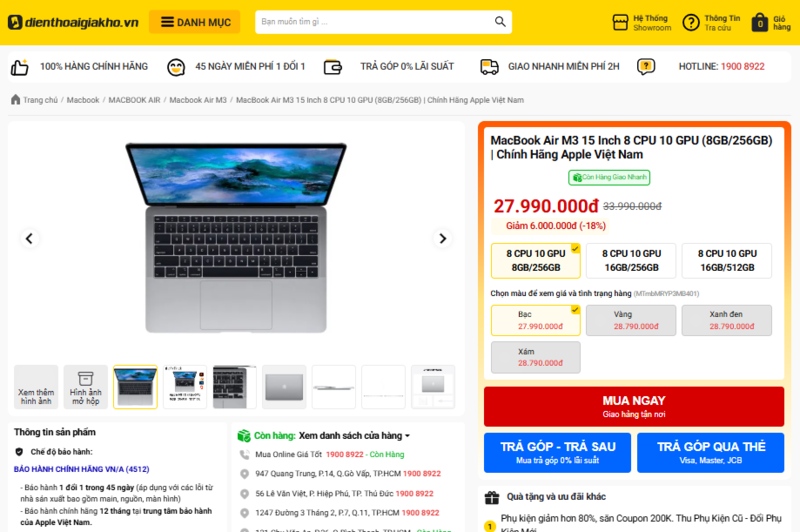
Task: Select the 8 CPU 10 GPU 16GB/256GB option
Action: point(631,261)
